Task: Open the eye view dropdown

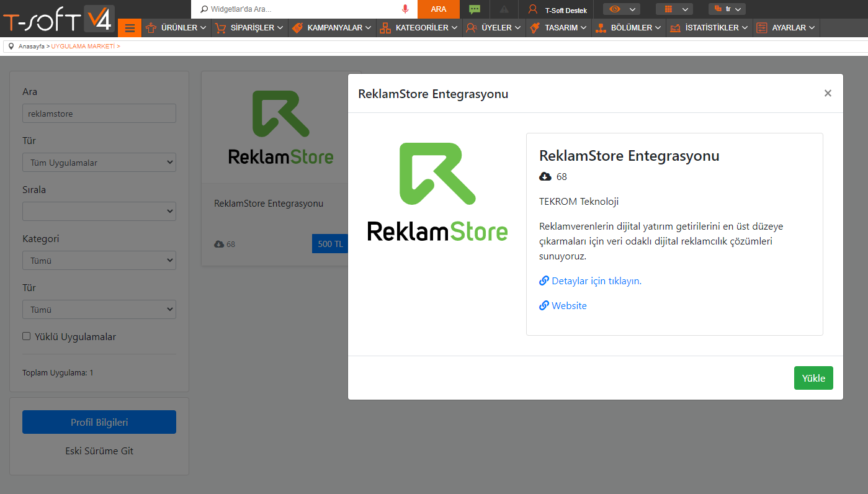Action: pyautogui.click(x=622, y=9)
